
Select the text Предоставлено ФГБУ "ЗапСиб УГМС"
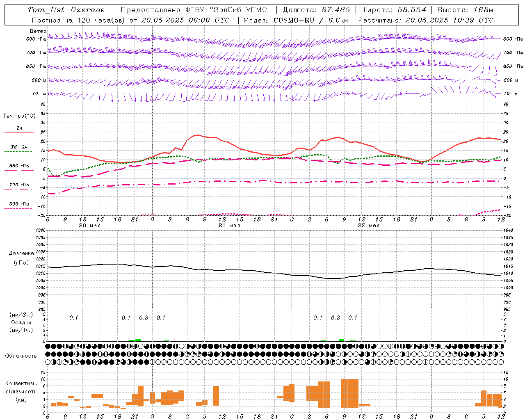(x=196, y=10)
